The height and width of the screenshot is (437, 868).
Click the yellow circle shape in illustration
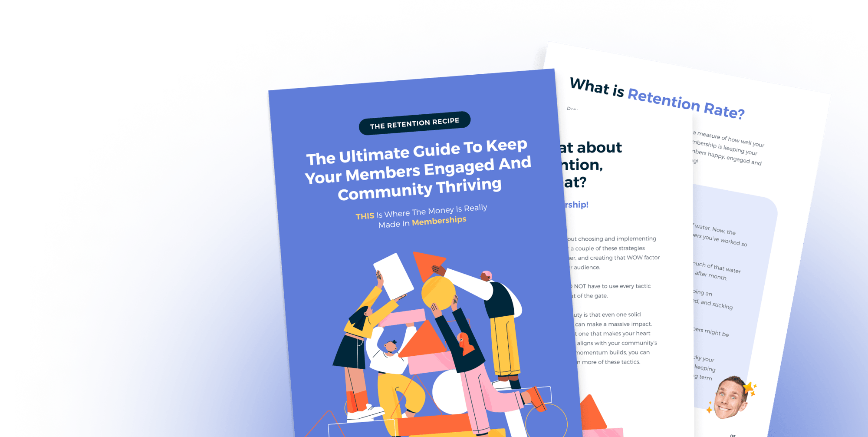pos(438,293)
